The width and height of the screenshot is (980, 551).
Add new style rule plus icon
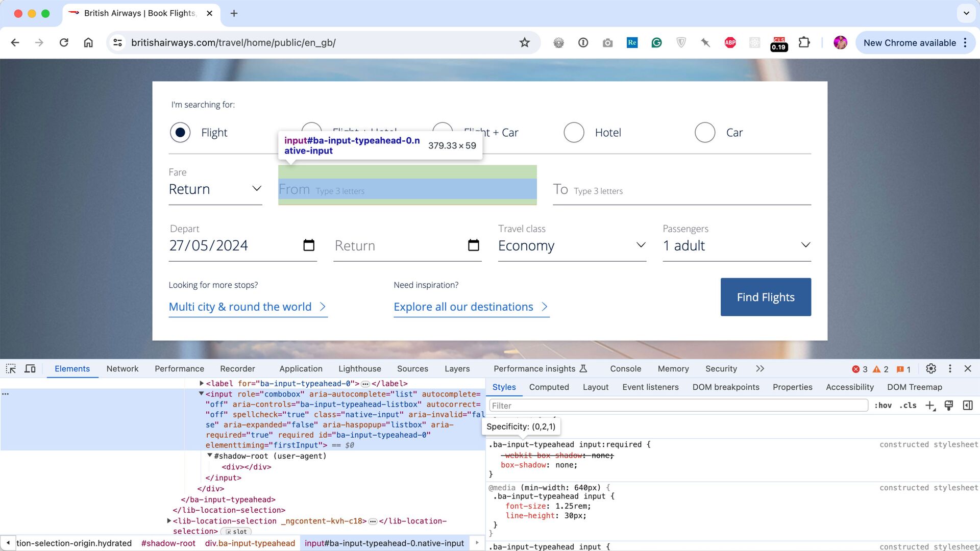pyautogui.click(x=930, y=406)
